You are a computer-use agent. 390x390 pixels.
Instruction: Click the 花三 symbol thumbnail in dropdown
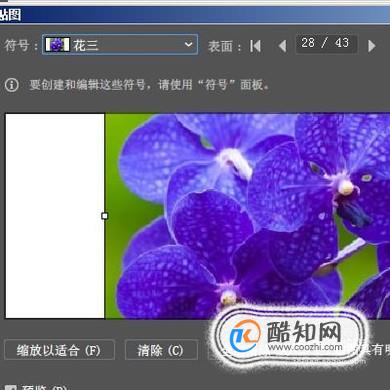[x=57, y=44]
